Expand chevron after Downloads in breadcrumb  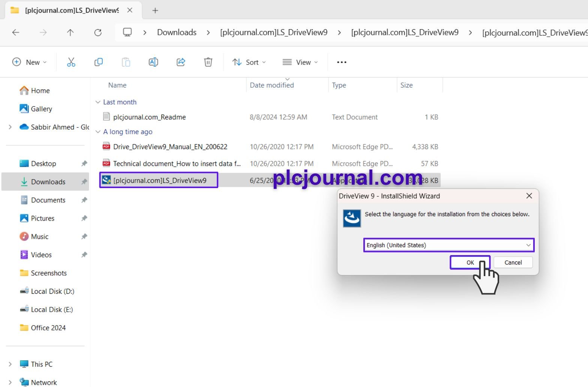[x=208, y=33]
